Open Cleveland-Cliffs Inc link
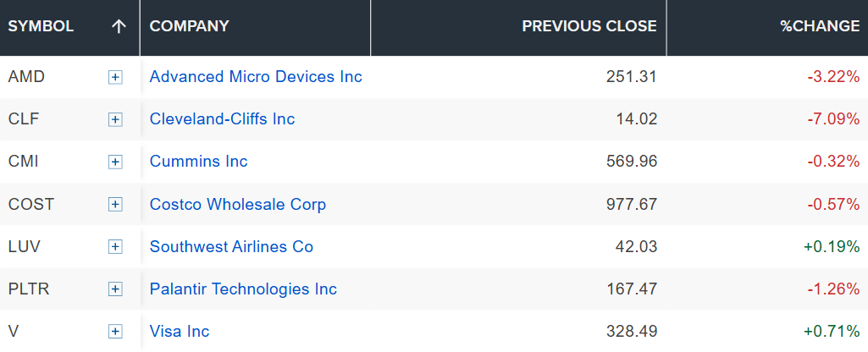The height and width of the screenshot is (352, 868). coord(222,119)
